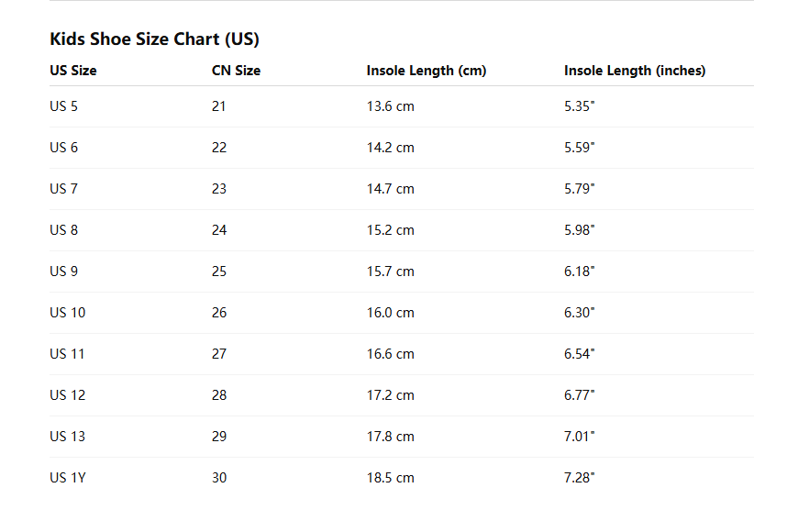Click the 7.01" inches value
Screen dimensions: 809x532
coord(580,437)
